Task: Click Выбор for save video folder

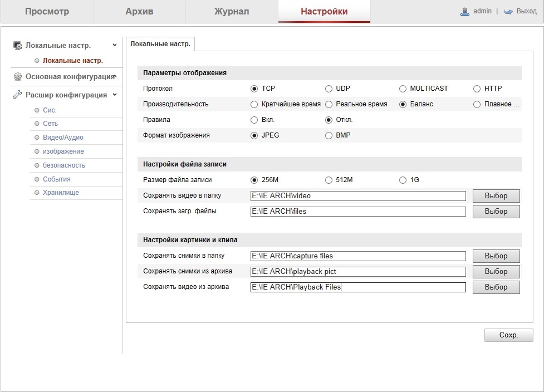Action: tap(496, 196)
